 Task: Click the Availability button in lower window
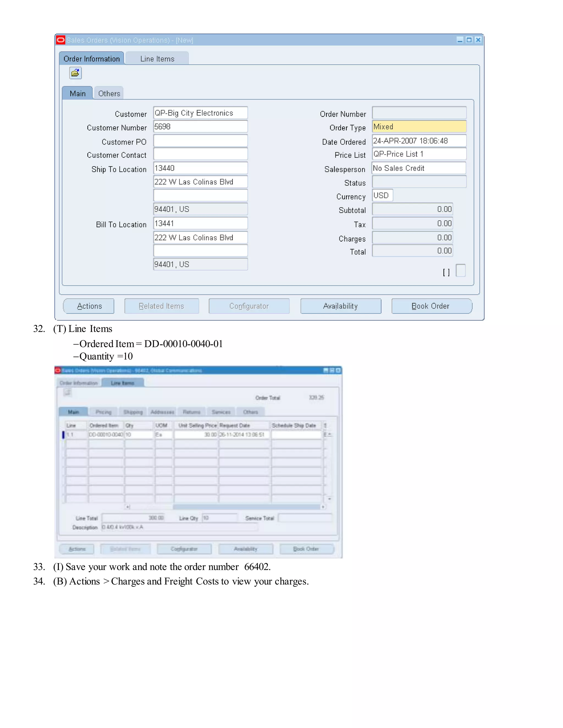246,549
